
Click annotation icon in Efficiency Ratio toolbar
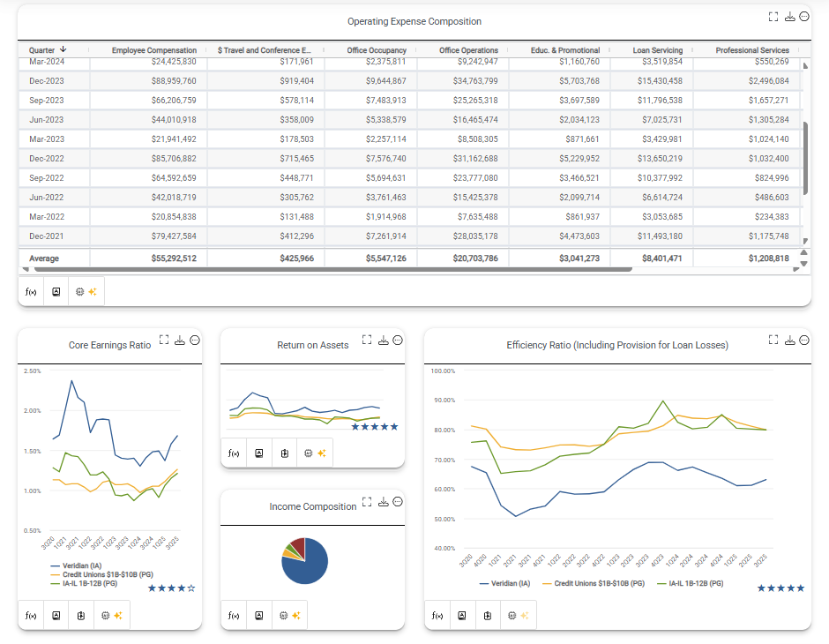(462, 616)
